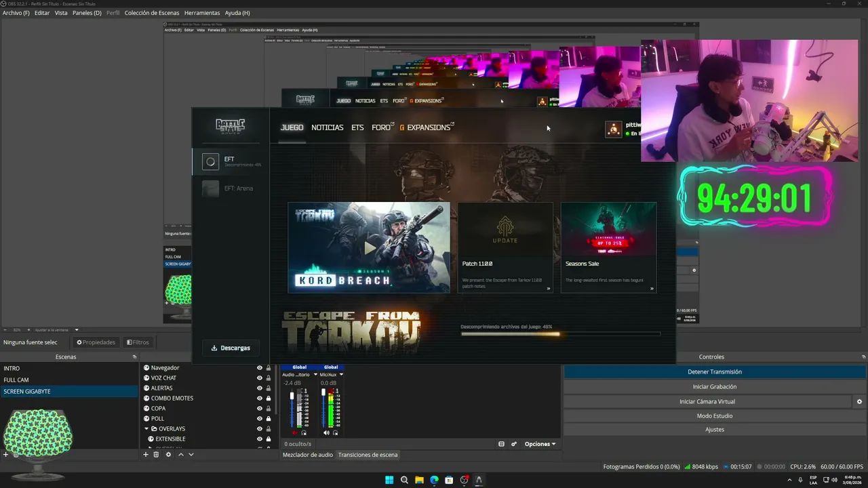Screen dimensions: 868x488
Task: Open Microsoft Store from taskbar
Action: coord(449,480)
